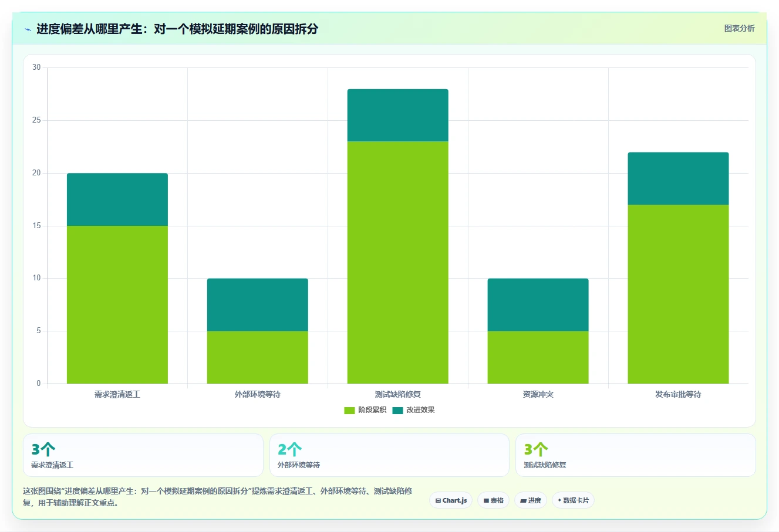Image resolution: width=779 pixels, height=532 pixels.
Task: Click the 表格 tag chip
Action: tap(493, 500)
